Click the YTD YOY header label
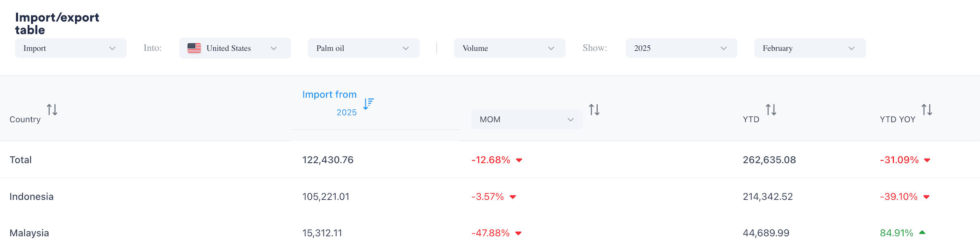Viewport: 980px width, 252px height. click(897, 120)
